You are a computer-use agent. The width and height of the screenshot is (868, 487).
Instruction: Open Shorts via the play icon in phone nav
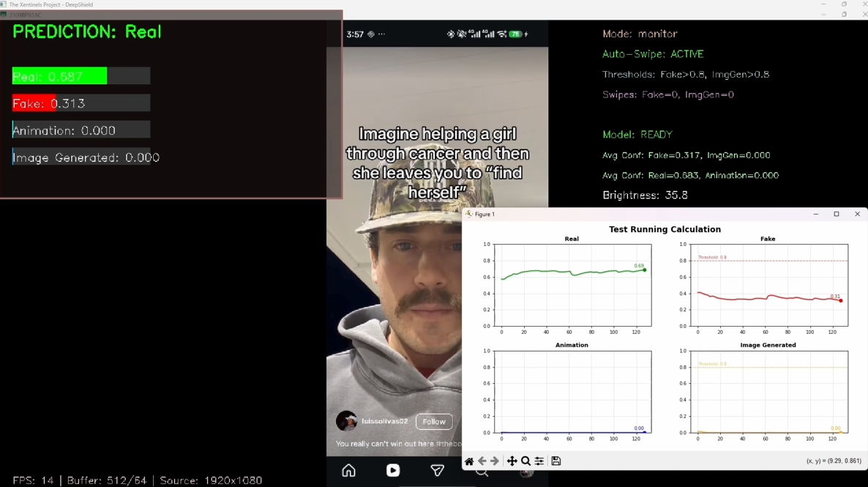(x=393, y=471)
